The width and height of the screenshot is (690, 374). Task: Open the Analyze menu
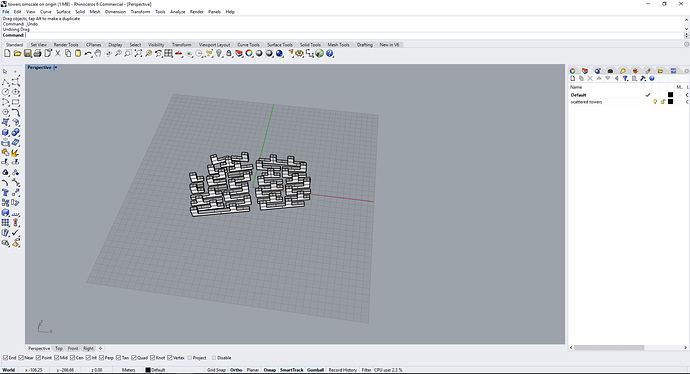click(x=177, y=12)
